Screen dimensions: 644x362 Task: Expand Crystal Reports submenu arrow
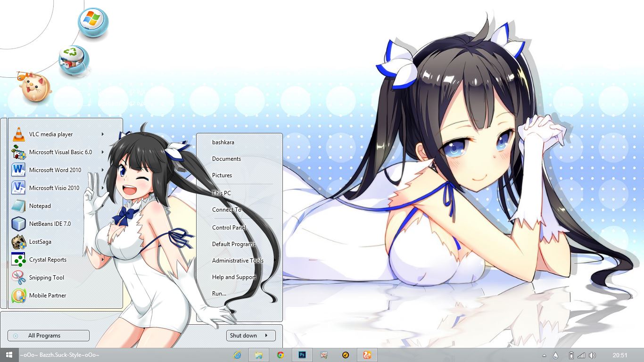[102, 260]
